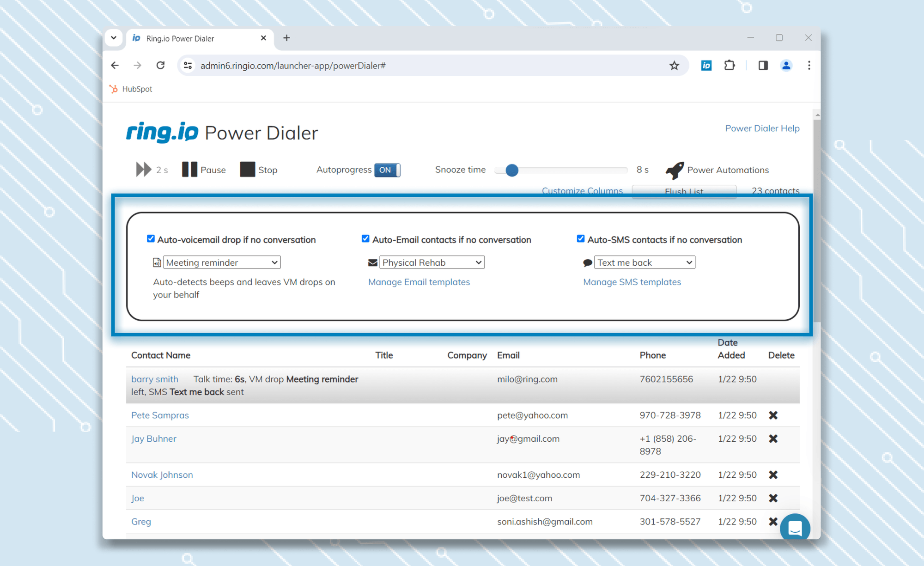Open the browser Extensions puzzle icon
This screenshot has width=924, height=566.
pos(729,66)
